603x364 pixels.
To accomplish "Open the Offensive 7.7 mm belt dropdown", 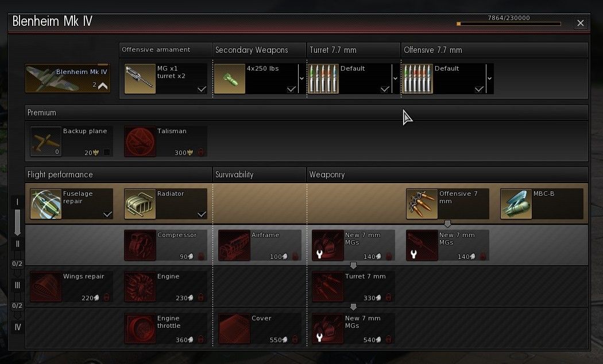I will click(x=489, y=79).
